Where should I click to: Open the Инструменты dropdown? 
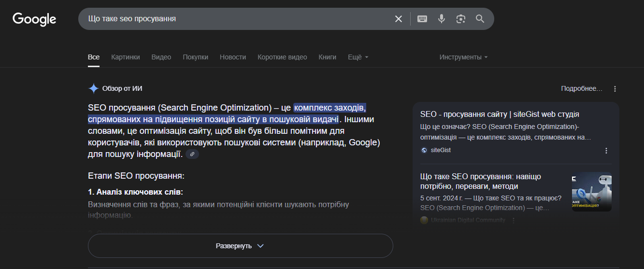(463, 57)
